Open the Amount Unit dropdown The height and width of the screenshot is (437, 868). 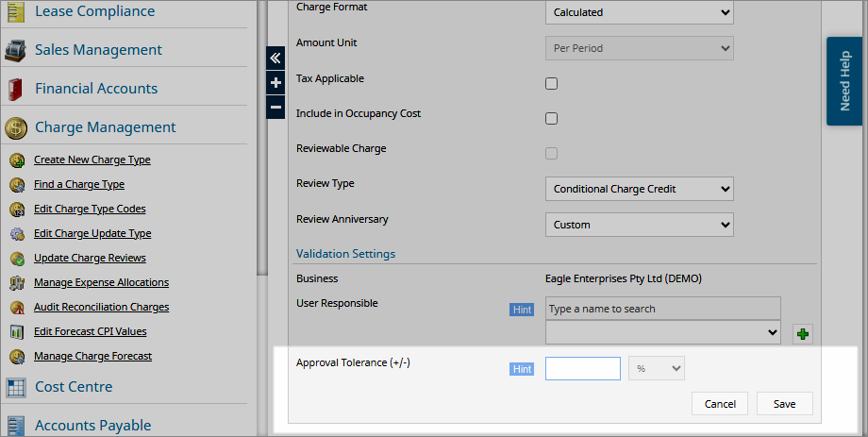tap(640, 48)
